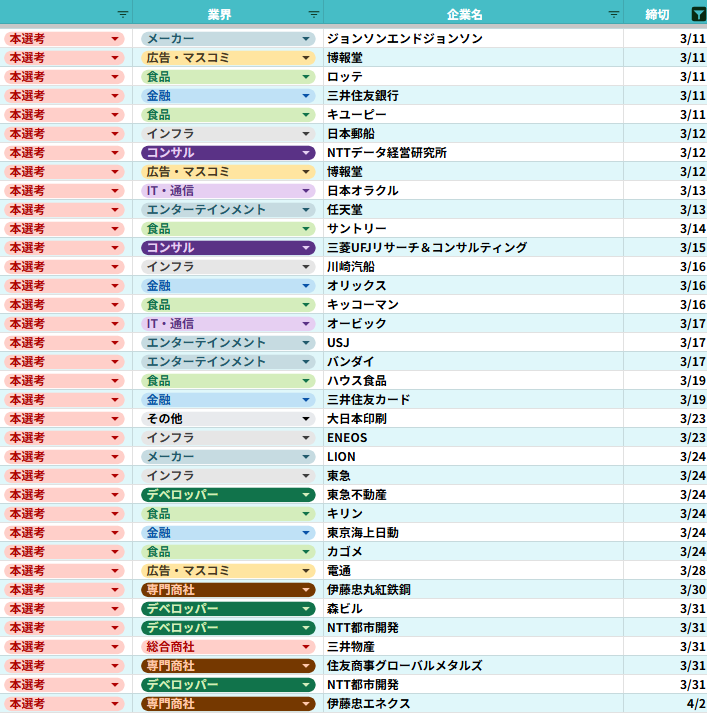Viewport: 707px width, 713px height.
Task: Select the cell ロッテ
Action: [x=473, y=77]
